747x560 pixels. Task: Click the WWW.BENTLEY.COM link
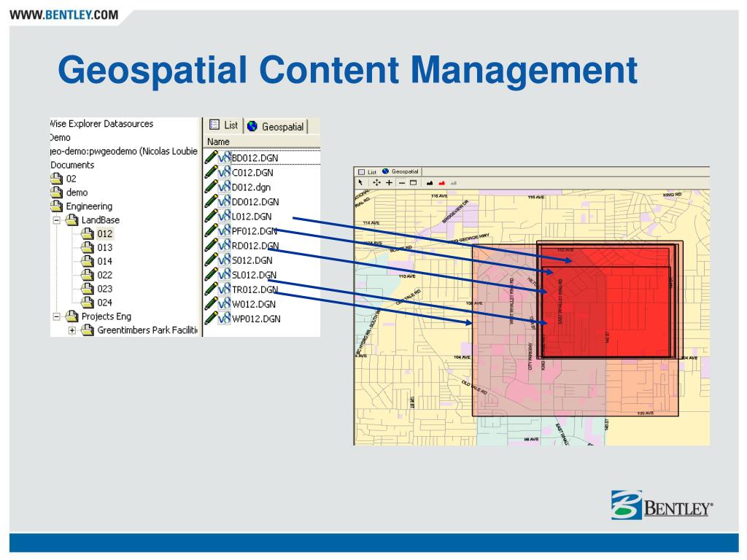64,15
